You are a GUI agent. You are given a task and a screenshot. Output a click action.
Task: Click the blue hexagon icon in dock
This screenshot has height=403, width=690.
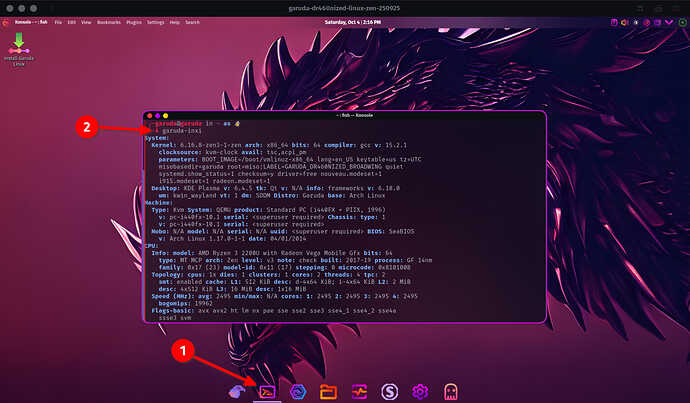(x=298, y=391)
